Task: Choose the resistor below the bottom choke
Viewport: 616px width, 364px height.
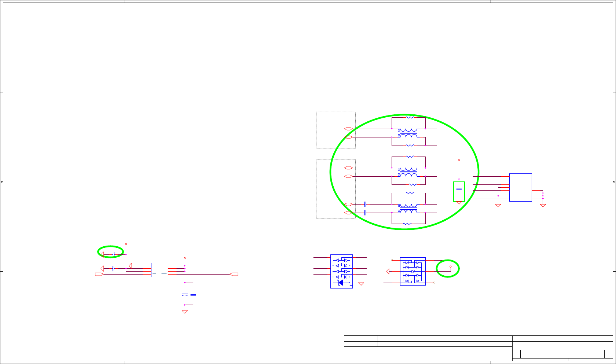Action: [407, 224]
